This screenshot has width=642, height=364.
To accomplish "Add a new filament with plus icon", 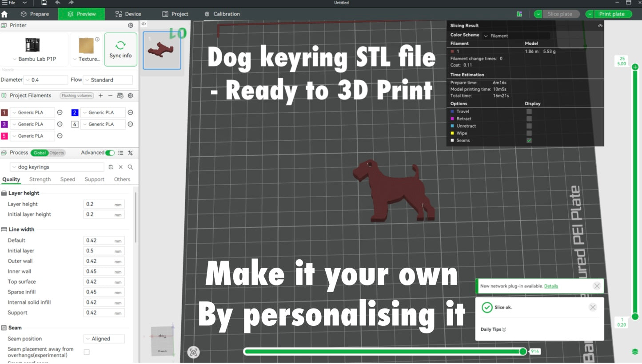I will [x=101, y=95].
